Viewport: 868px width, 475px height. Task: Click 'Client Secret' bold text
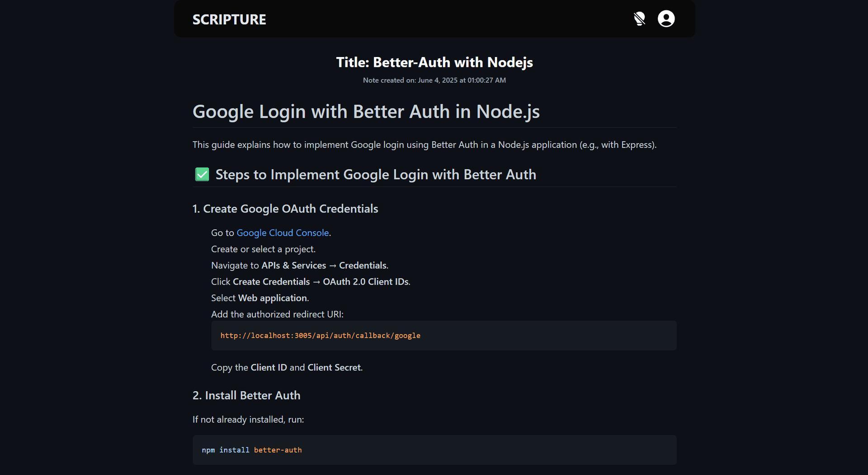click(x=334, y=367)
